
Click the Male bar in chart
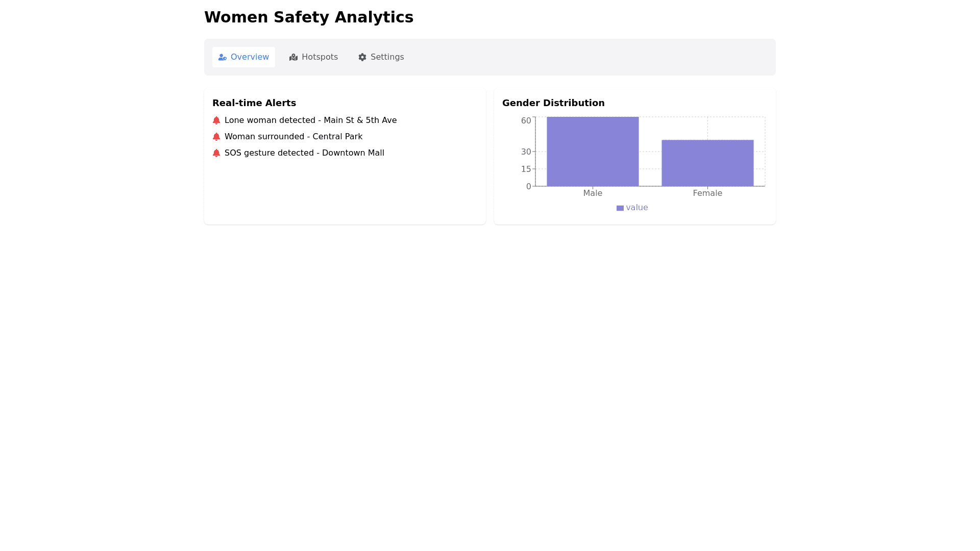point(593,152)
